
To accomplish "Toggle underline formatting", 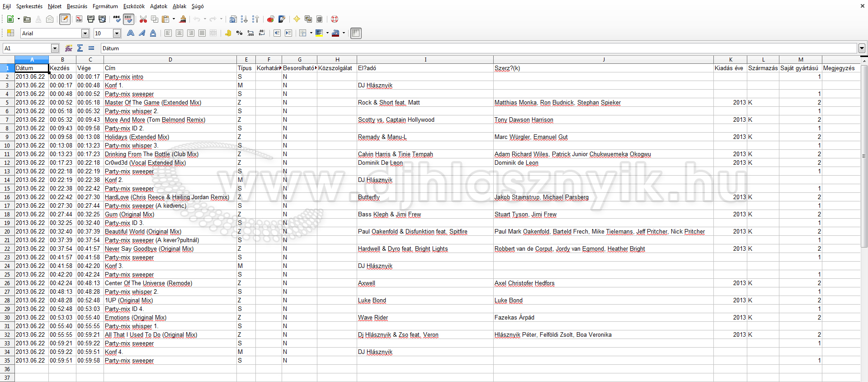I will [153, 33].
